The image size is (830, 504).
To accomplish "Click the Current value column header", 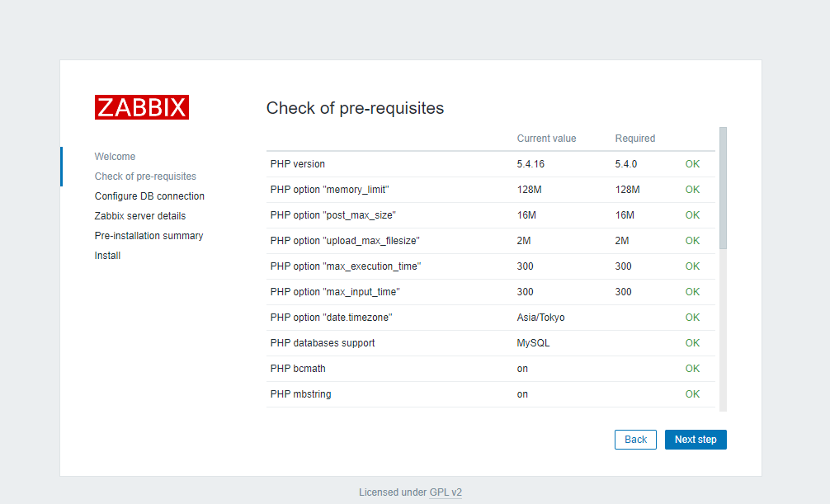I will tap(546, 139).
